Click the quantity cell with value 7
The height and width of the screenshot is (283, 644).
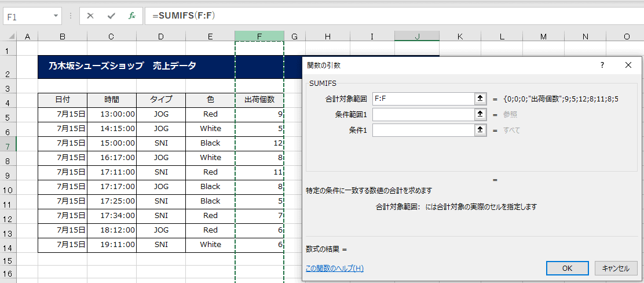click(259, 216)
